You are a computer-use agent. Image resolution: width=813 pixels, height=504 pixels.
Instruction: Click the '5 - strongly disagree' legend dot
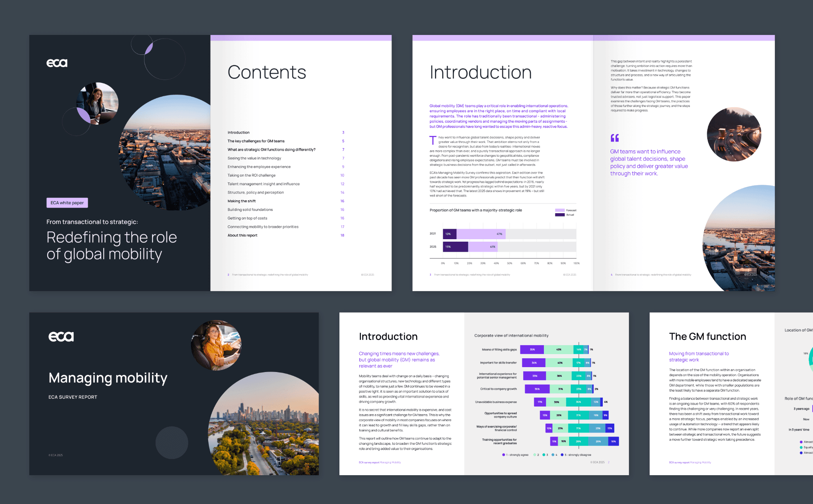pyautogui.click(x=562, y=455)
